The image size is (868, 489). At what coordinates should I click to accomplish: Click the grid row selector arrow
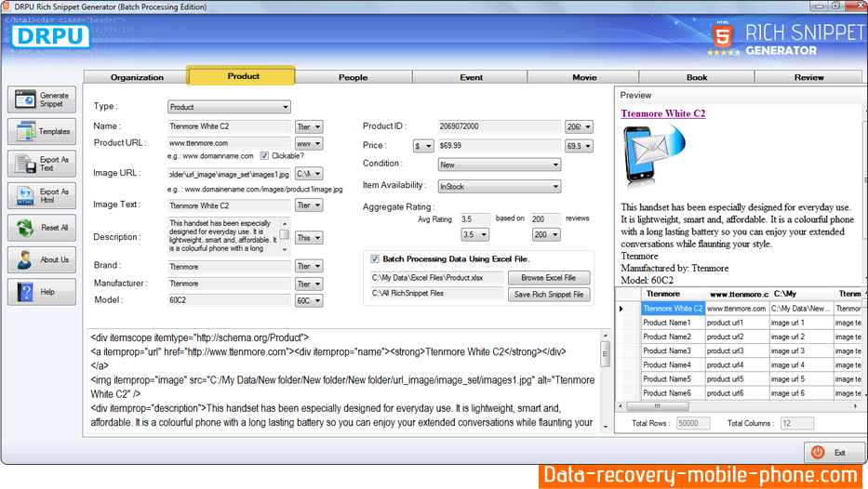click(621, 309)
